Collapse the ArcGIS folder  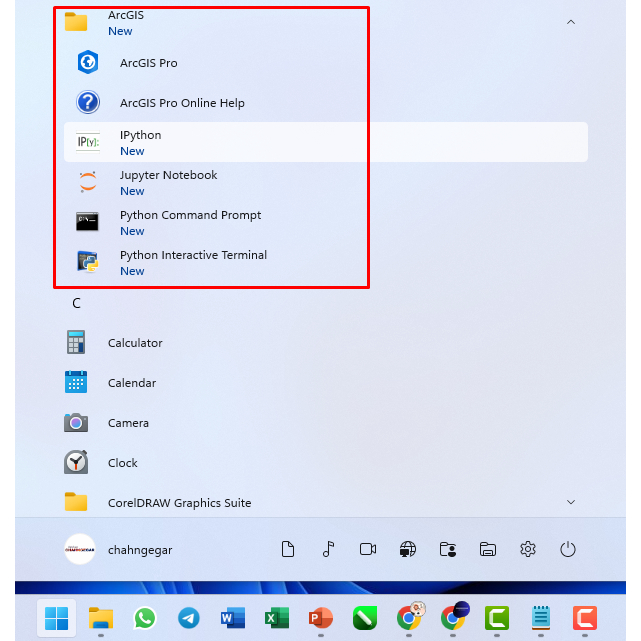click(x=570, y=22)
